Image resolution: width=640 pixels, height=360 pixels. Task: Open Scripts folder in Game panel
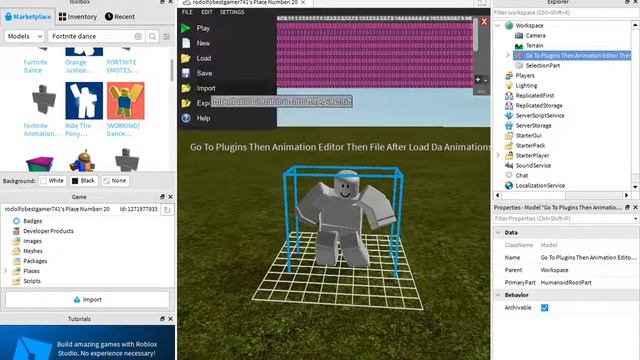click(27, 281)
